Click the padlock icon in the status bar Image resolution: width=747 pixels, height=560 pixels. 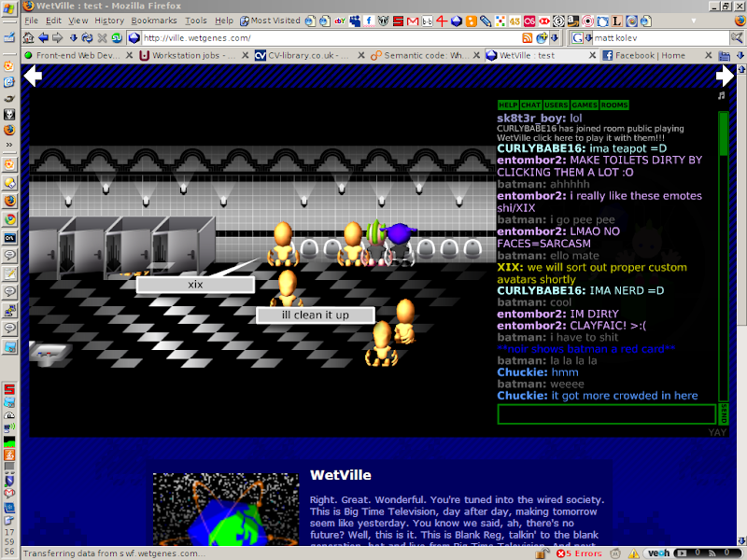click(x=542, y=553)
